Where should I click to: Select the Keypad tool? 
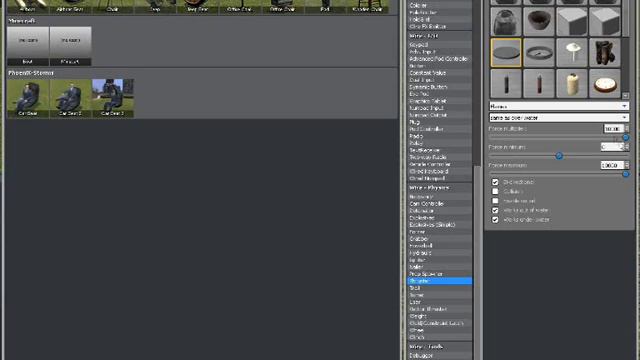click(440, 44)
